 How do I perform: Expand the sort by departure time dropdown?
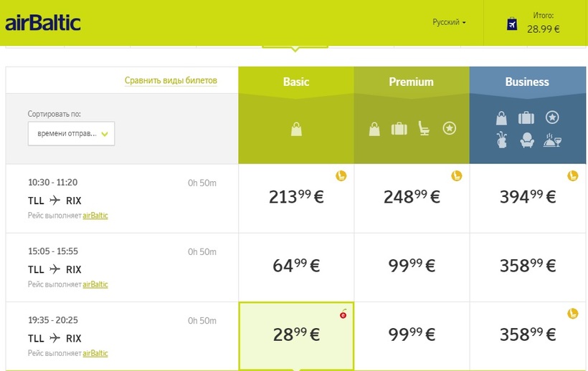[x=72, y=133]
